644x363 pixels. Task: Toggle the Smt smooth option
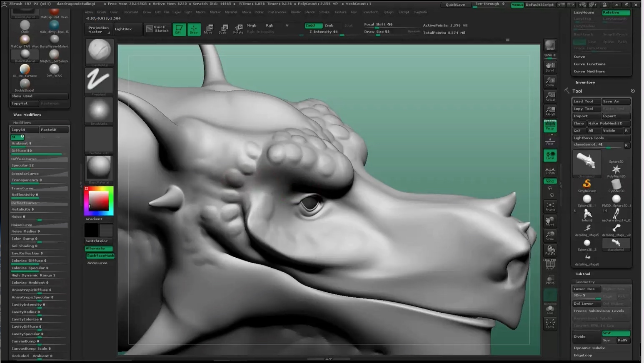click(x=616, y=333)
